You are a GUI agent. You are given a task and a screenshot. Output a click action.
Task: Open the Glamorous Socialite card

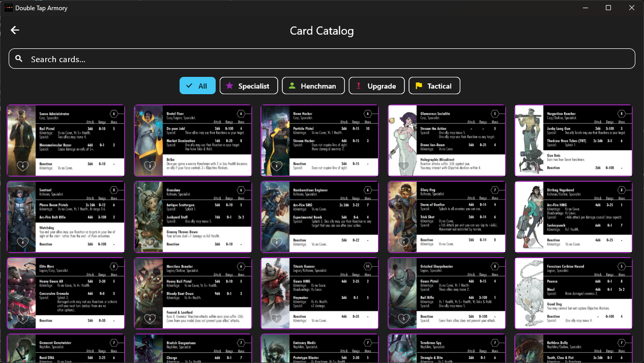(447, 141)
